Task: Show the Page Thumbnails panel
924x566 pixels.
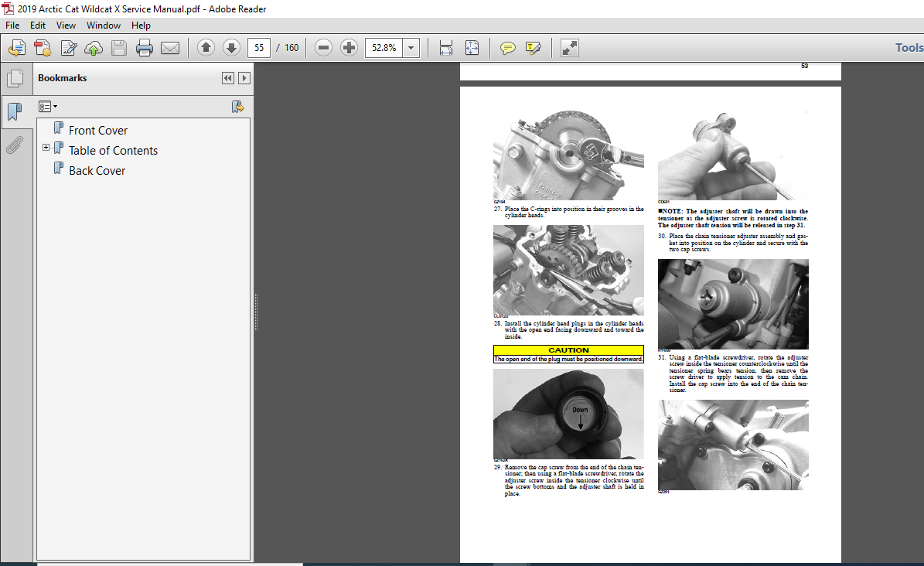Action: [x=15, y=78]
